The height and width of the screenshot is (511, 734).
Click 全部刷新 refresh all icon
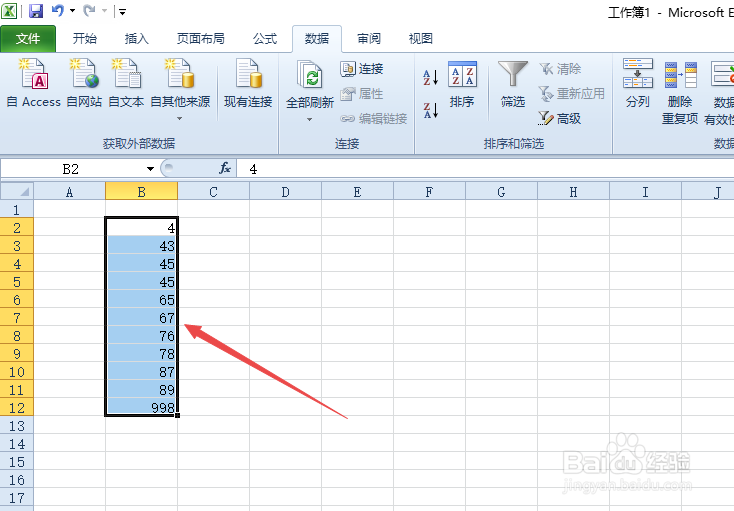click(x=309, y=75)
